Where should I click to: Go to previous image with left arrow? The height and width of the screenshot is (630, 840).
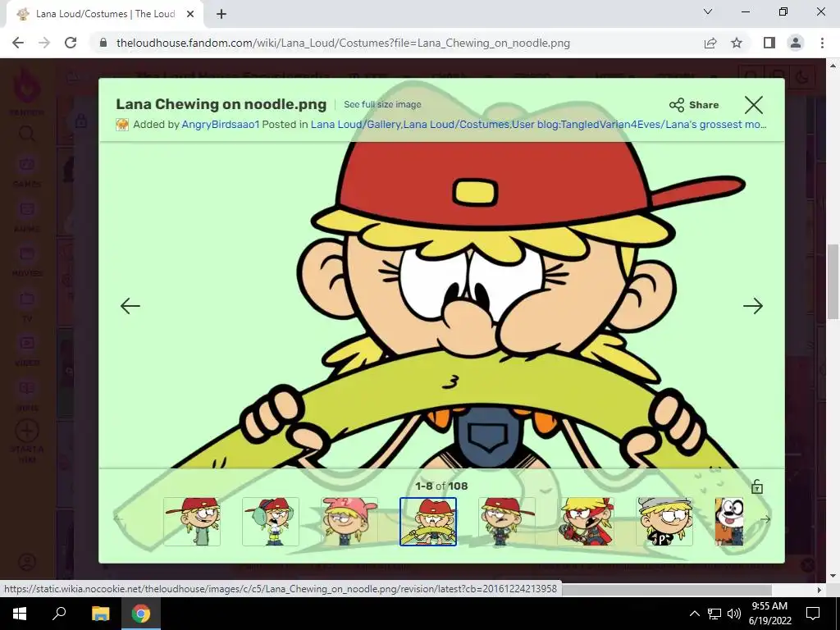[130, 306]
